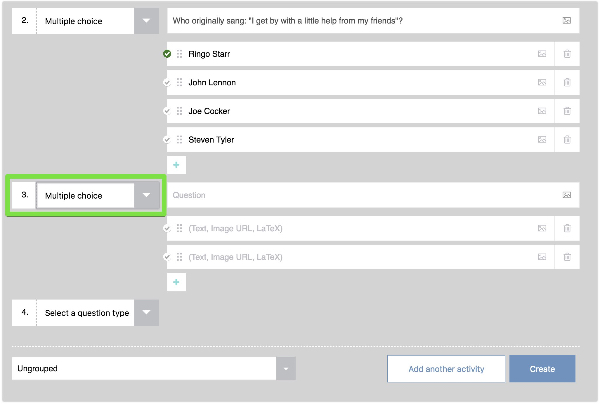Add image to question 3 field
600x404 pixels.
(x=566, y=195)
